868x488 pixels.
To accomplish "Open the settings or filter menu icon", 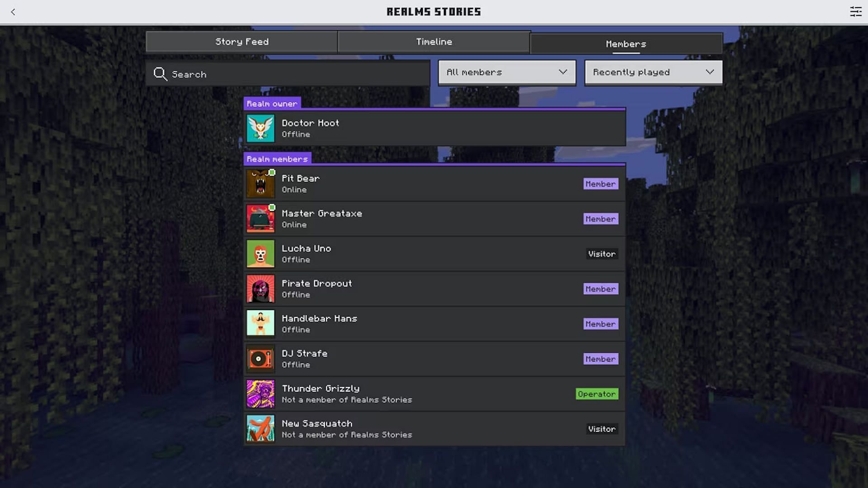I will 856,11.
